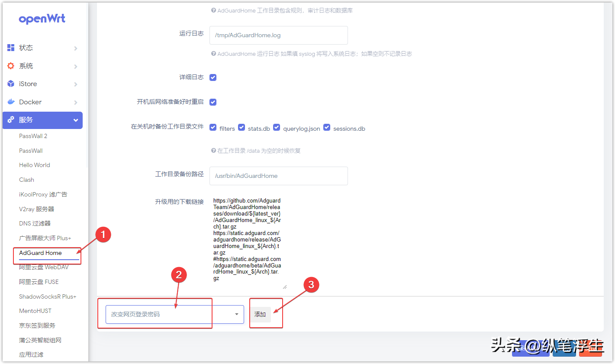Screen dimensions: 615x364
Task: Click the iStore cube icon
Action: point(11,84)
